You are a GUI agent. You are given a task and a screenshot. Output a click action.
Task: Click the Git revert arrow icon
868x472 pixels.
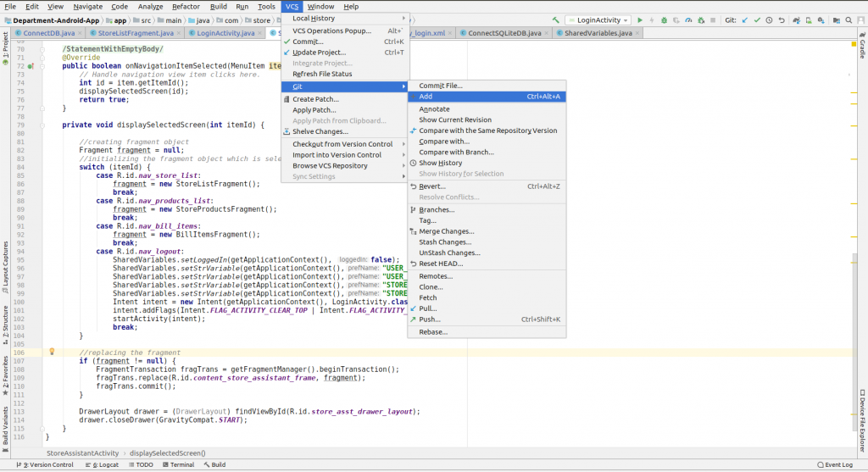(782, 20)
